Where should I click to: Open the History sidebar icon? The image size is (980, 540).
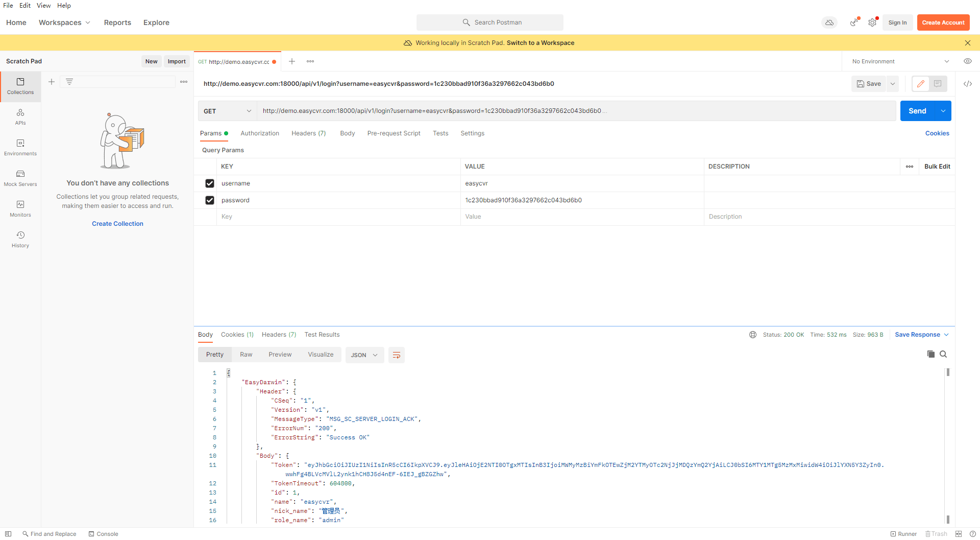(20, 239)
